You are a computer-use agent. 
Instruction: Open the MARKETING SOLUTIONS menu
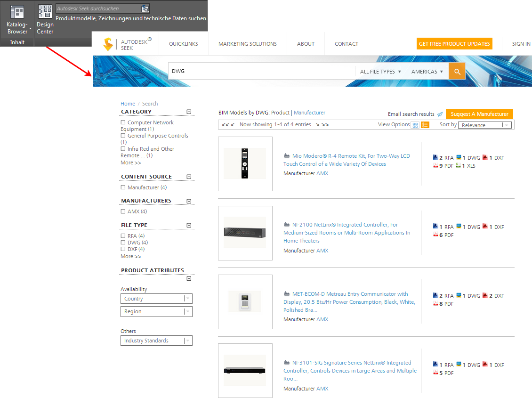[248, 44]
